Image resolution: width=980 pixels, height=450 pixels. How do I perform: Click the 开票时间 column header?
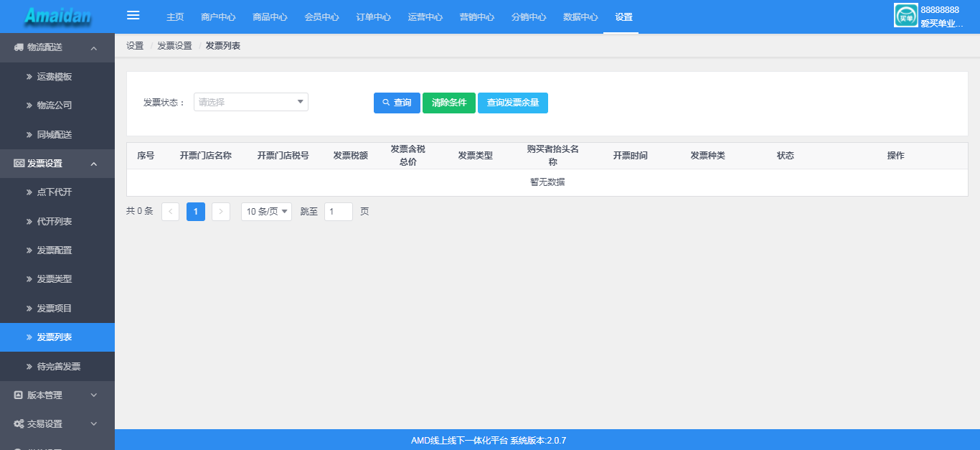pos(631,156)
